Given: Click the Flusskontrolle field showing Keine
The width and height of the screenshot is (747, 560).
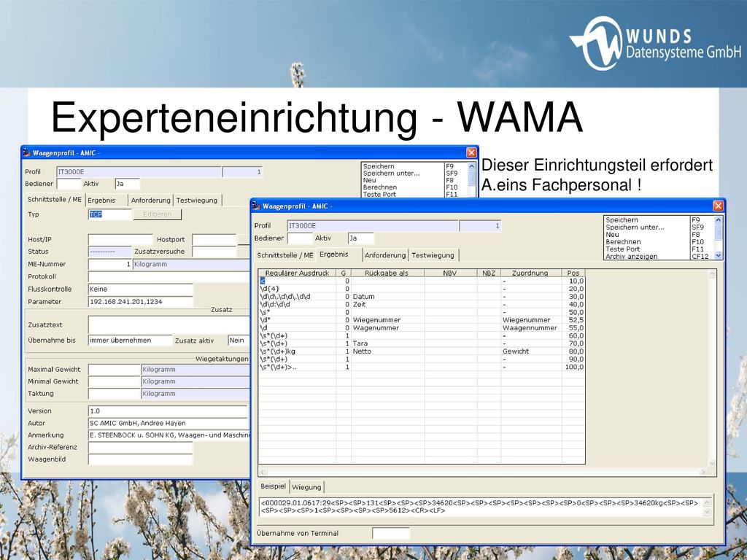Looking at the screenshot, I should [141, 289].
